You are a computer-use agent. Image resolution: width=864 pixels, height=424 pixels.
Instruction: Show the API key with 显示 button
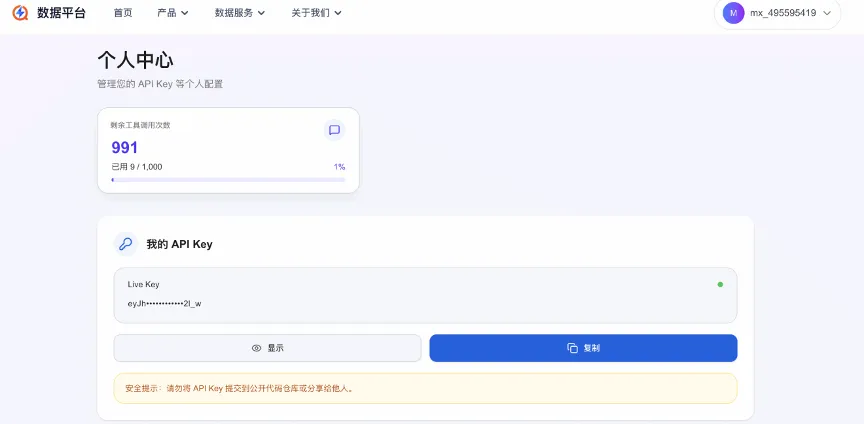[267, 348]
